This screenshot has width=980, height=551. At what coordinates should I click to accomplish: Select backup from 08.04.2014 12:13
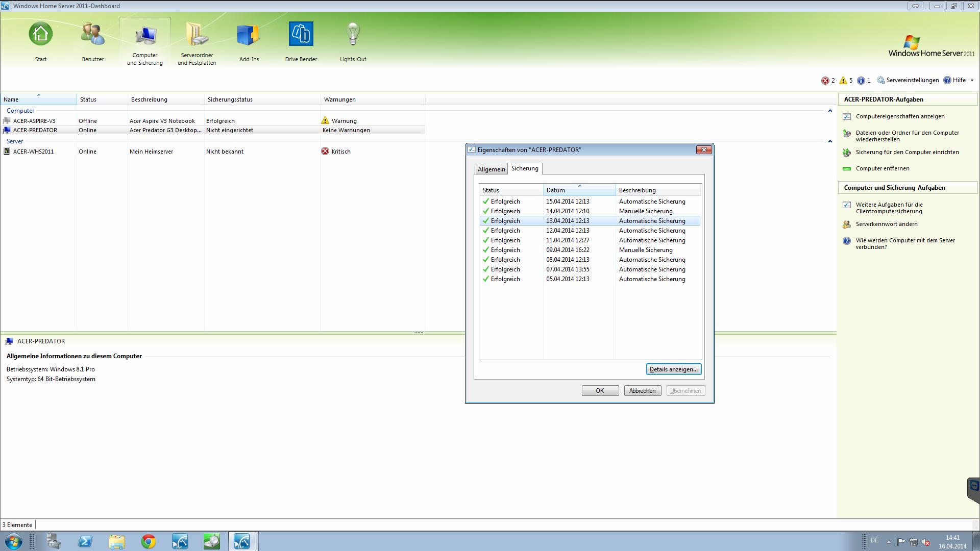tap(590, 260)
